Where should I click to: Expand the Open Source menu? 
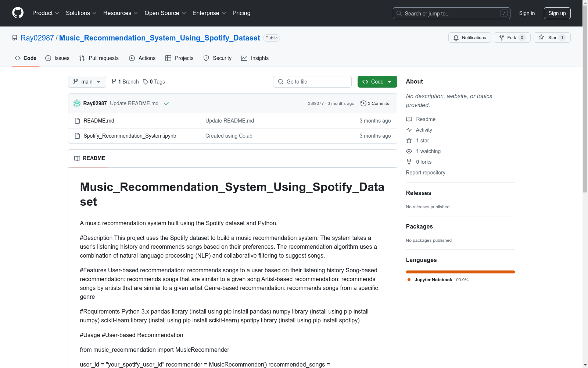pos(165,13)
